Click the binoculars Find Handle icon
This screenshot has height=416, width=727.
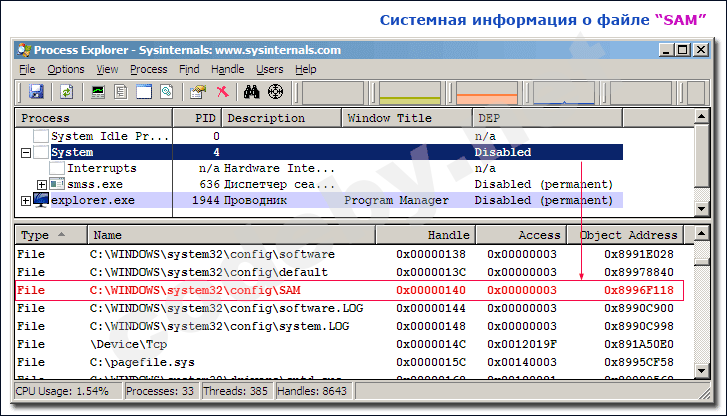pos(251,92)
